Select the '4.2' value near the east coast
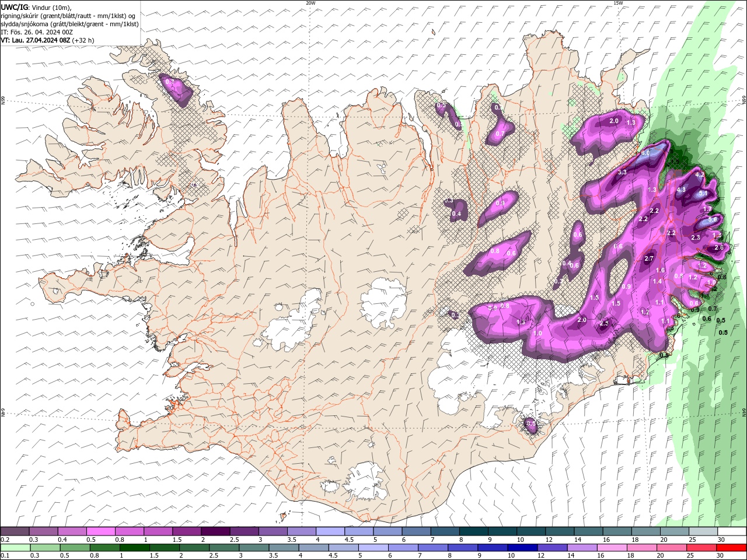 click(700, 174)
